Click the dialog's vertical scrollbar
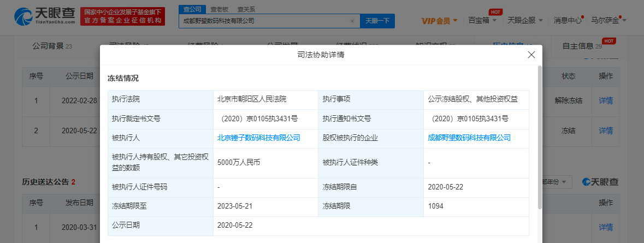The width and height of the screenshot is (644, 243). pyautogui.click(x=540, y=137)
